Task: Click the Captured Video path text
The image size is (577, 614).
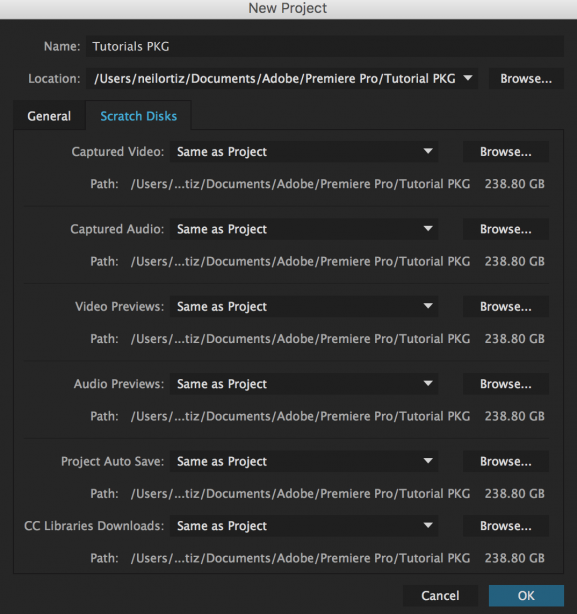Action: click(300, 184)
